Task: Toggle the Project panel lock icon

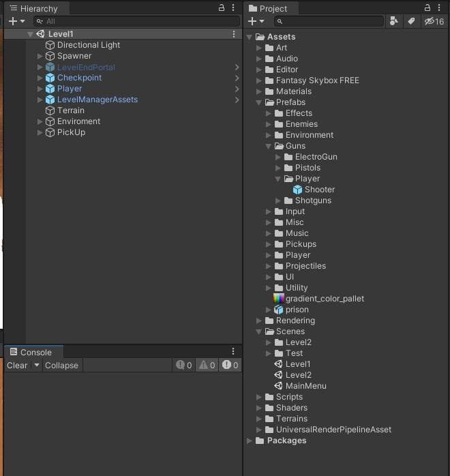Action: point(427,8)
